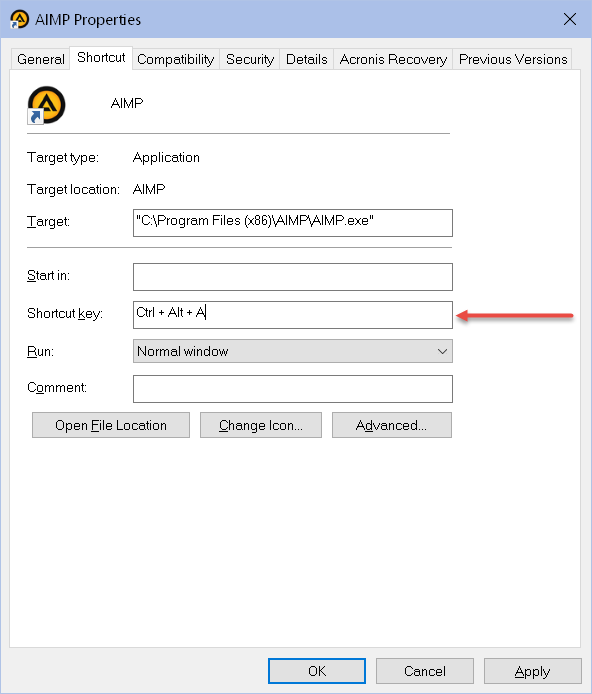Click the Cancel button
592x694 pixels.
425,671
